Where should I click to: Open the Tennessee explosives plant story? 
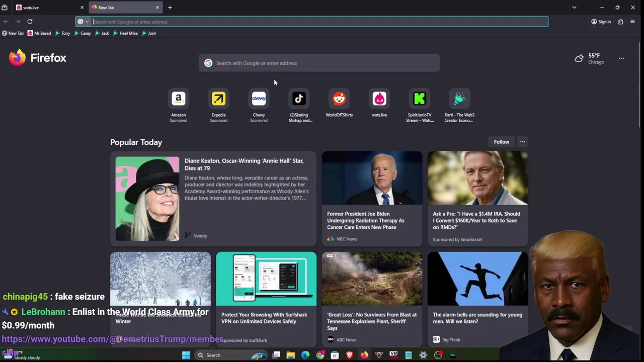(372, 299)
